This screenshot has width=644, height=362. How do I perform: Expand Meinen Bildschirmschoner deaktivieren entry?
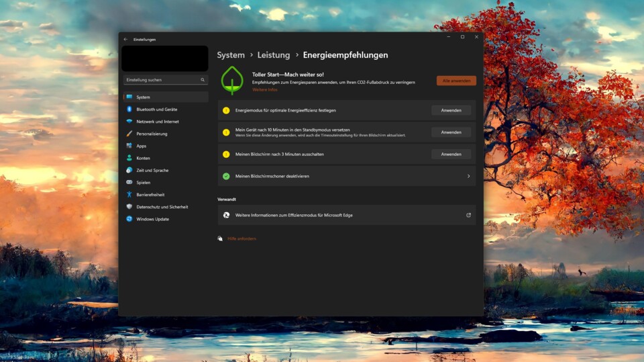pos(468,176)
